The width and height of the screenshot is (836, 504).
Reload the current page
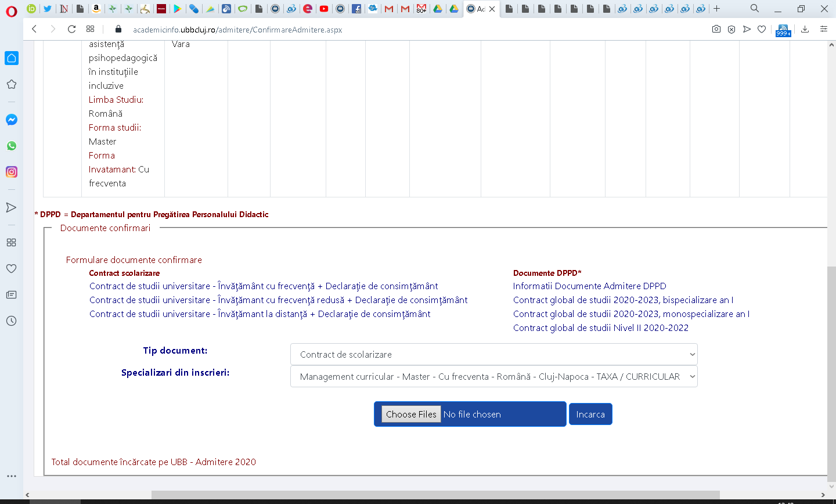click(71, 29)
